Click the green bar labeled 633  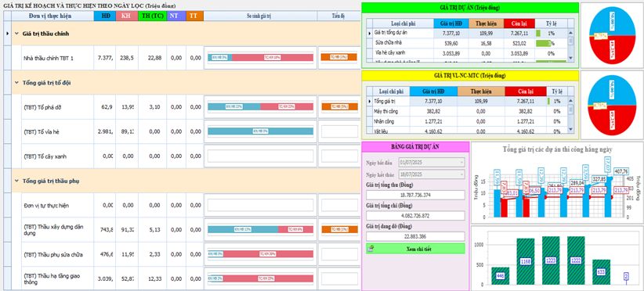tap(601, 272)
